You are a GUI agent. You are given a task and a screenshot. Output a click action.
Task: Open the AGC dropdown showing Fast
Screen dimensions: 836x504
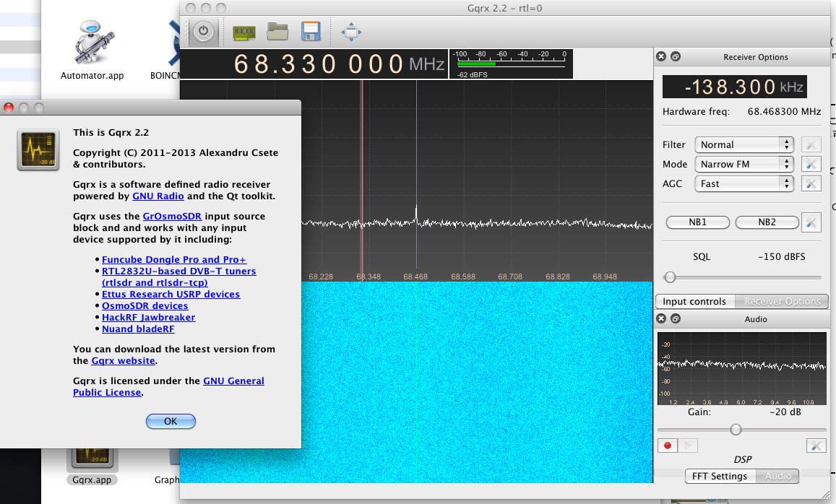pyautogui.click(x=744, y=184)
